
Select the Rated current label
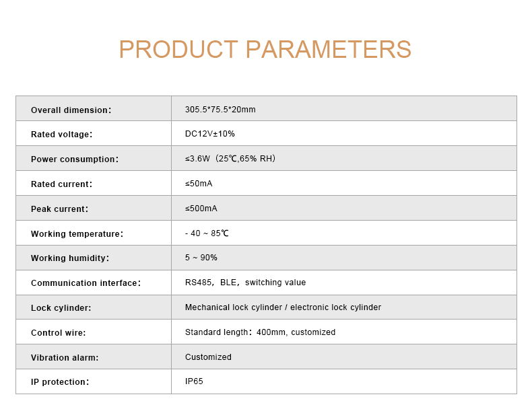pyautogui.click(x=61, y=184)
